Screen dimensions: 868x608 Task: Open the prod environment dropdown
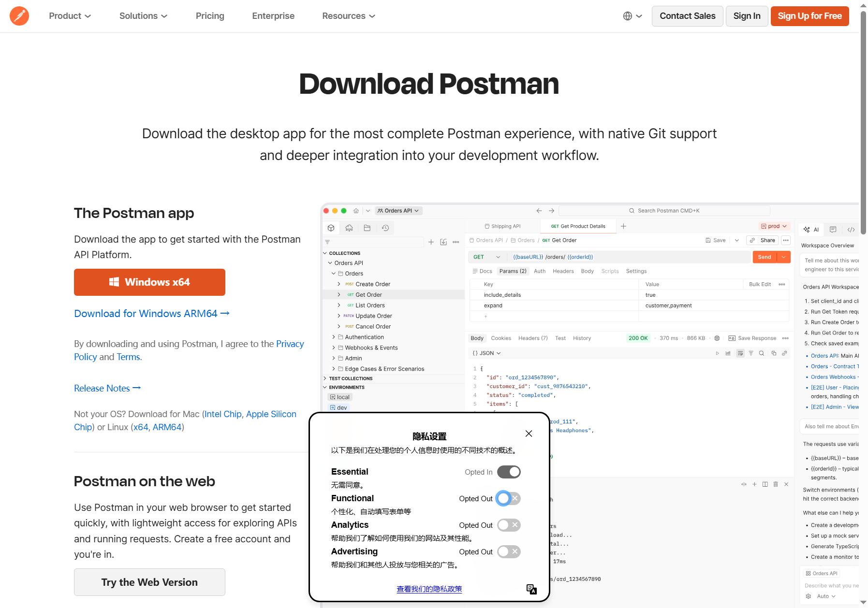[x=774, y=226]
